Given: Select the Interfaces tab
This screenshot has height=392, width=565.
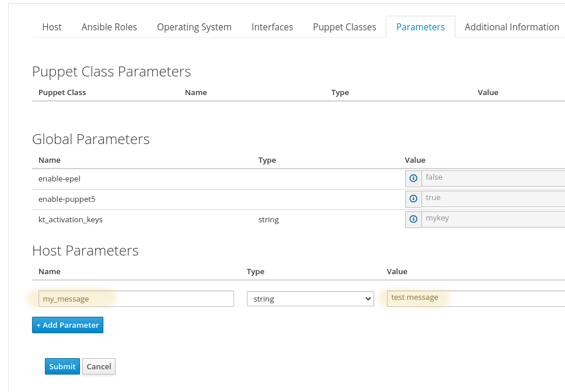Looking at the screenshot, I should (x=272, y=27).
